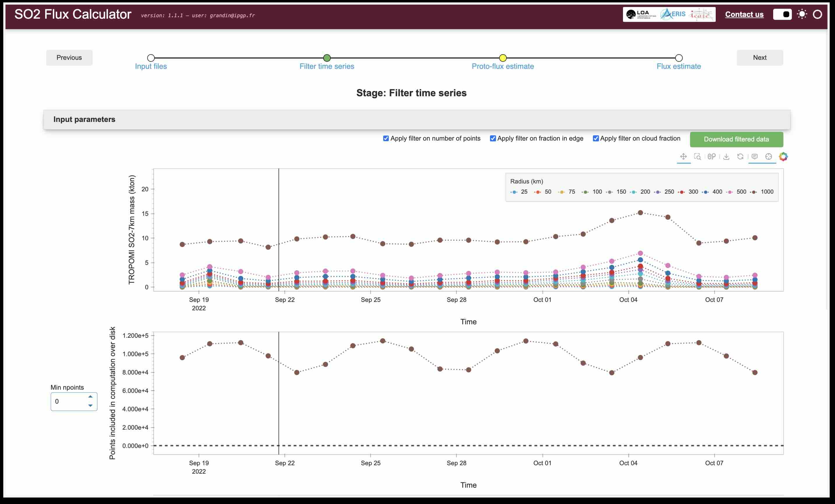Open the Contact us link
The height and width of the screenshot is (504, 835).
744,14
